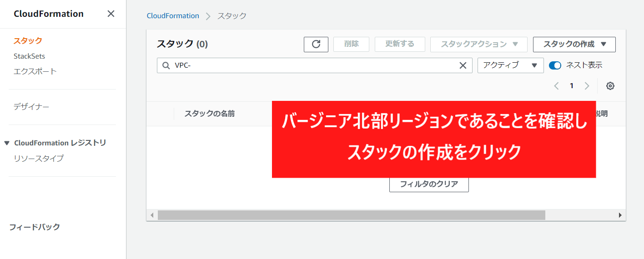Click the フィルタのクリア button
Screen dimensions: 644x259
[x=429, y=184]
